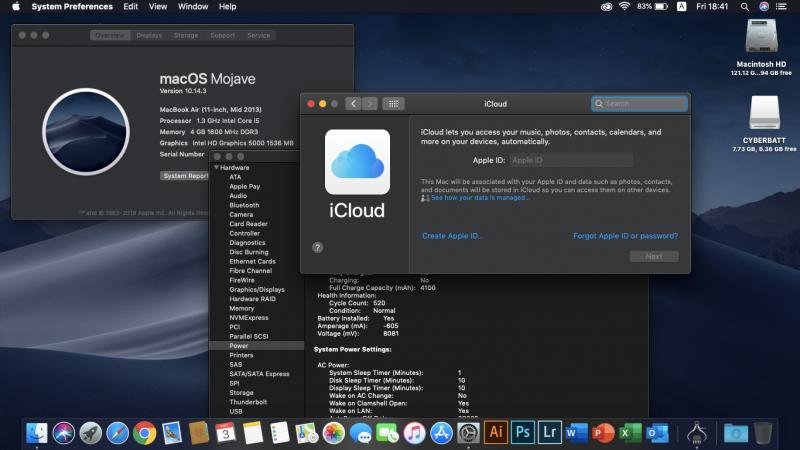Launch Photos app from the Dock
Image resolution: width=800 pixels, height=450 pixels.
(x=334, y=433)
